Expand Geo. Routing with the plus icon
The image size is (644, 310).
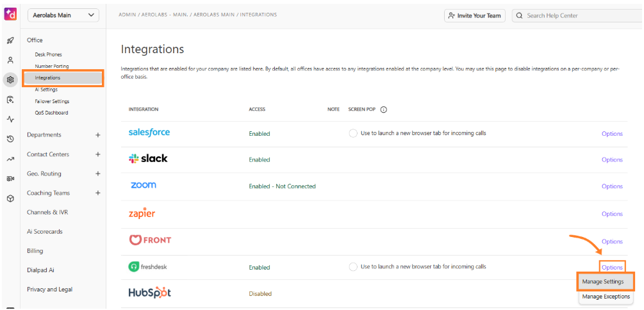(98, 174)
